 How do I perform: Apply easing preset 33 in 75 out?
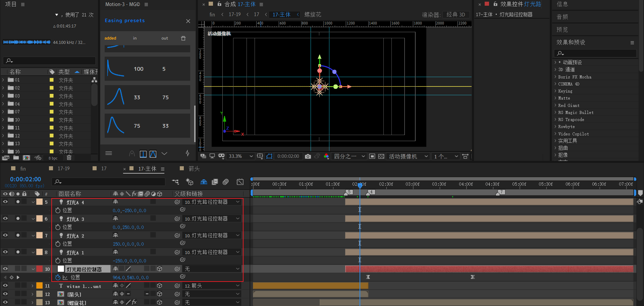tap(147, 97)
